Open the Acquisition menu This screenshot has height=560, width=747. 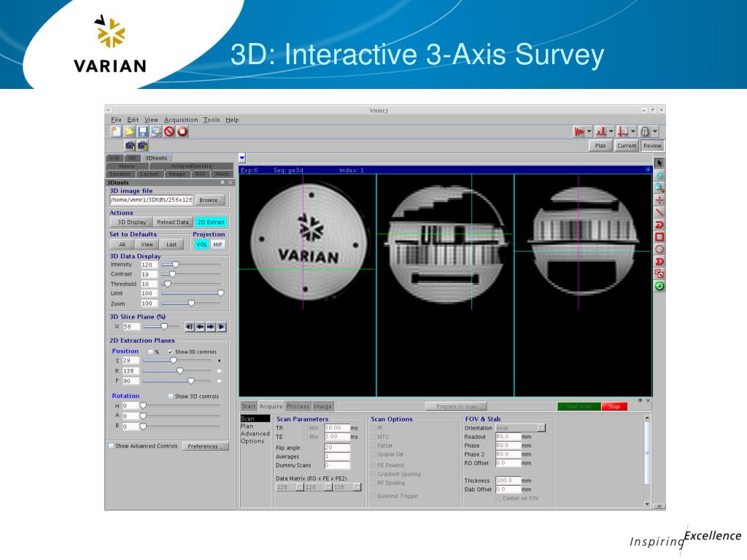(181, 120)
